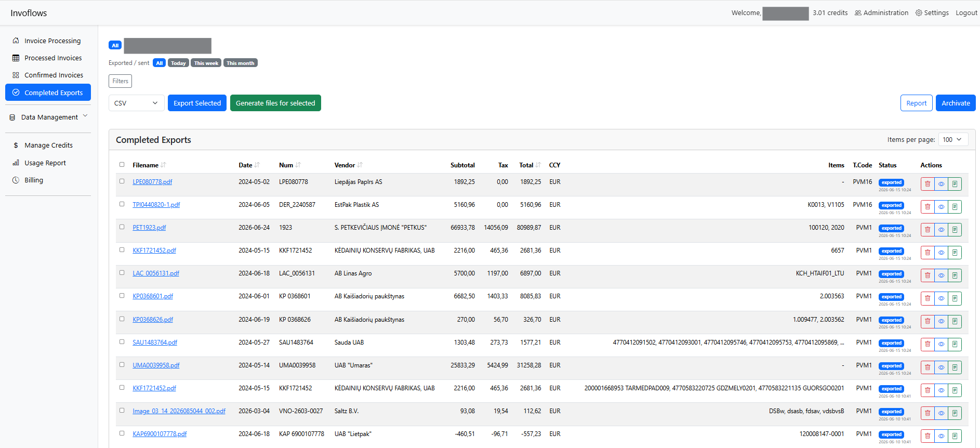Image resolution: width=980 pixels, height=448 pixels.
Task: Click the Export Selected button
Action: pyautogui.click(x=197, y=103)
